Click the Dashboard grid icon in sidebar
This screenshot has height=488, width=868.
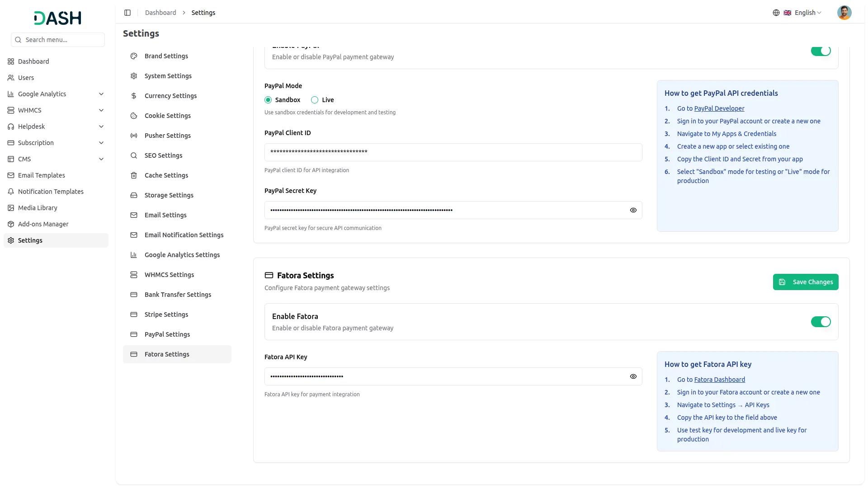11,61
